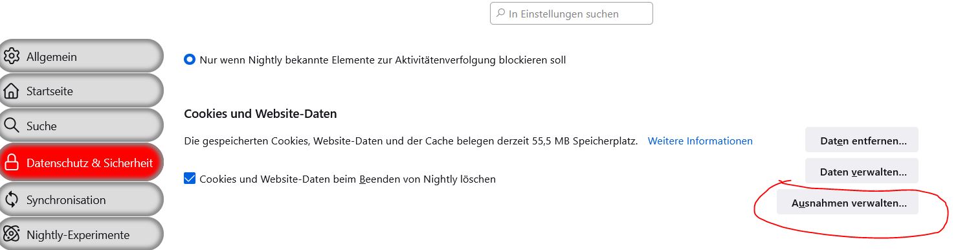Click the magnifier icon inside the settings search box
Viewport: 980px width, 250px height.
[500, 14]
